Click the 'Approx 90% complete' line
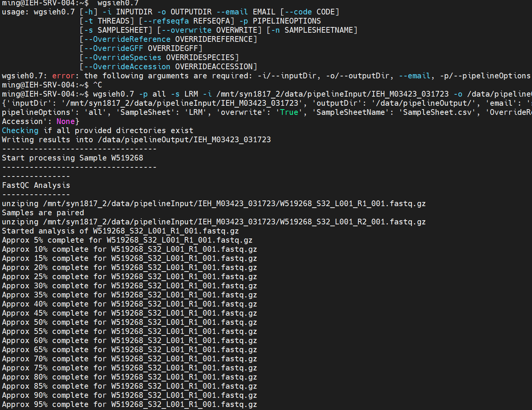This screenshot has width=532, height=410. pos(130,395)
